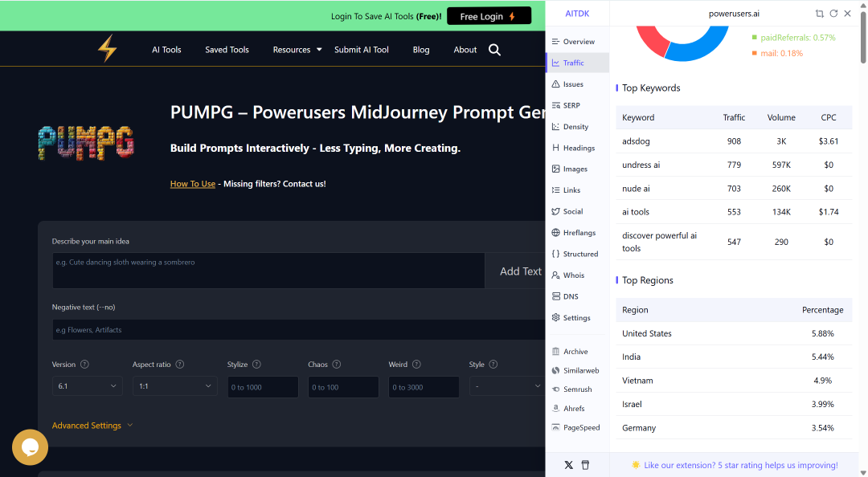The width and height of the screenshot is (868, 477).
Task: Open Issues in AITDK sidebar
Action: [577, 84]
